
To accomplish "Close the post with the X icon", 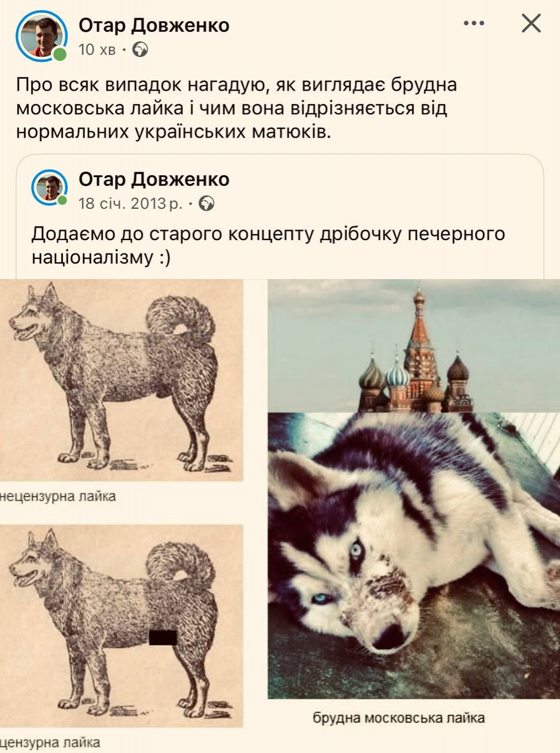I will (x=531, y=24).
